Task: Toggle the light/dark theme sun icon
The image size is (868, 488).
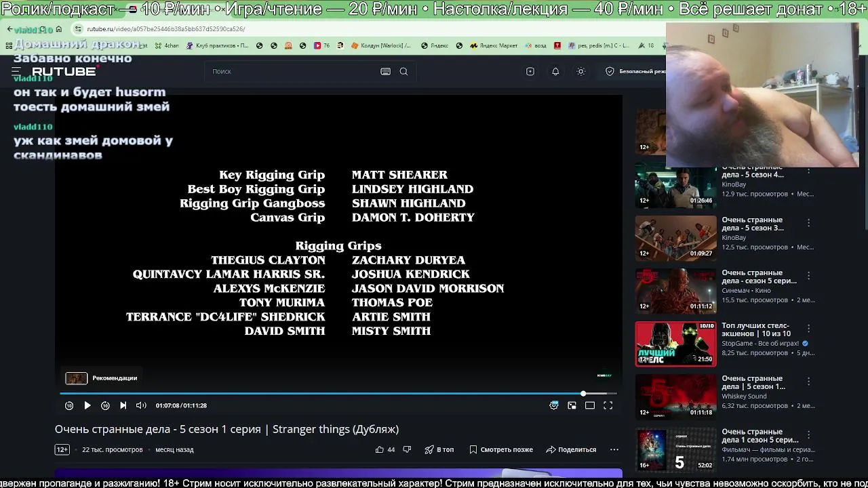Action: pos(581,71)
